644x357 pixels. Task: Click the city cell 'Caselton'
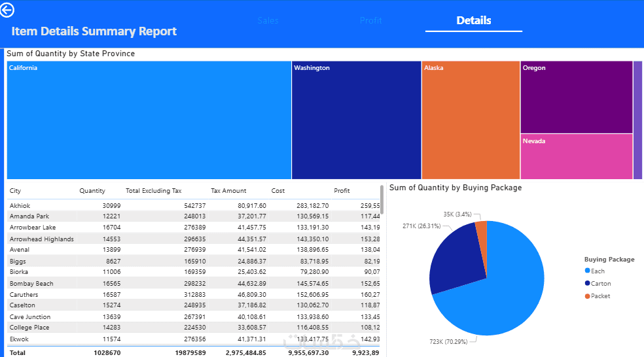22,305
